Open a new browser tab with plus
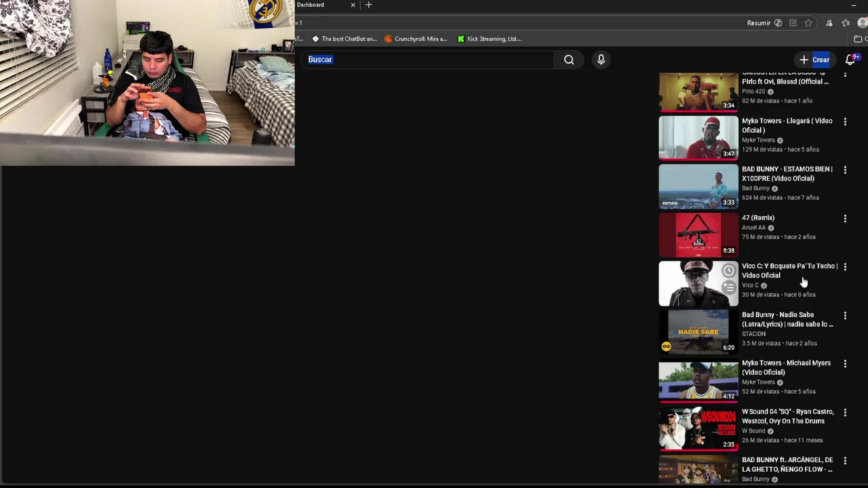868x488 pixels. click(x=368, y=5)
